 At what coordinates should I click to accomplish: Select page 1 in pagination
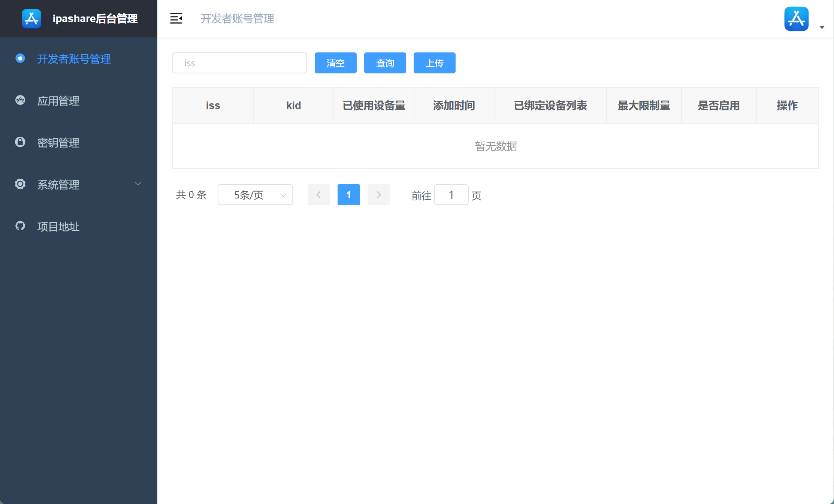349,195
